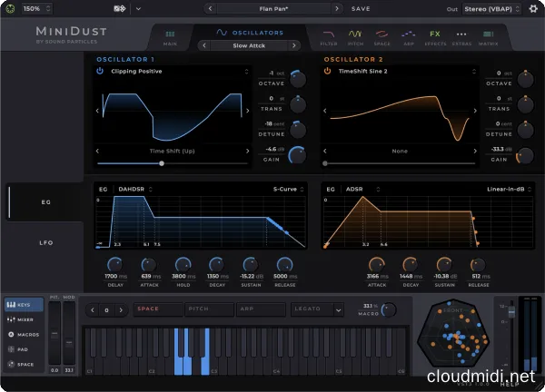Image resolution: width=545 pixels, height=392 pixels.
Task: Toggle Oscillator 2 power button
Action: 327,71
